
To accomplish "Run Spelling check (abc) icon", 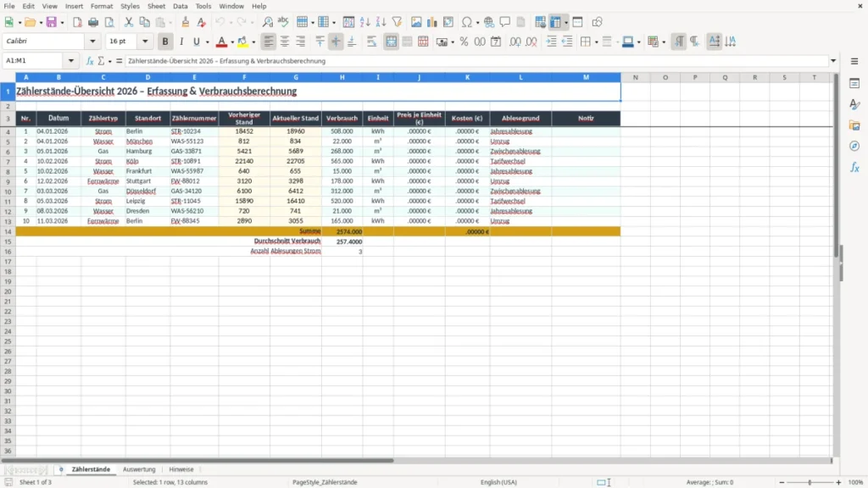I will (x=283, y=22).
